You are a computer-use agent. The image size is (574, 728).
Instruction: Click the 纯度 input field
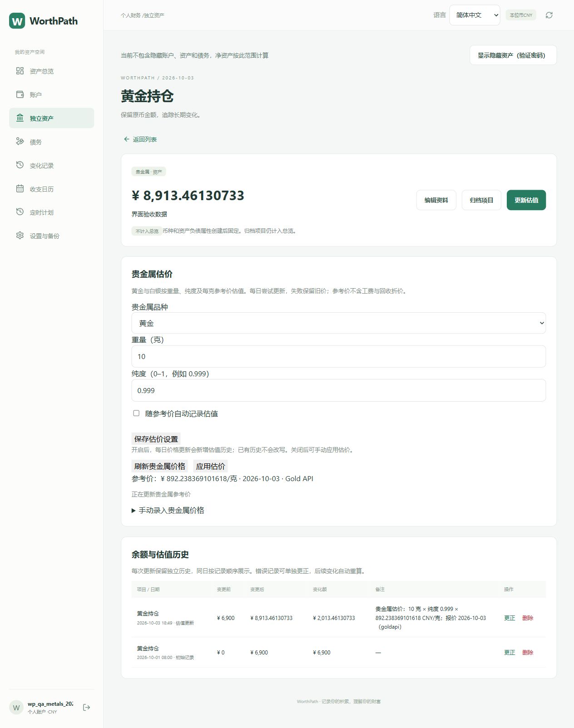tap(338, 390)
